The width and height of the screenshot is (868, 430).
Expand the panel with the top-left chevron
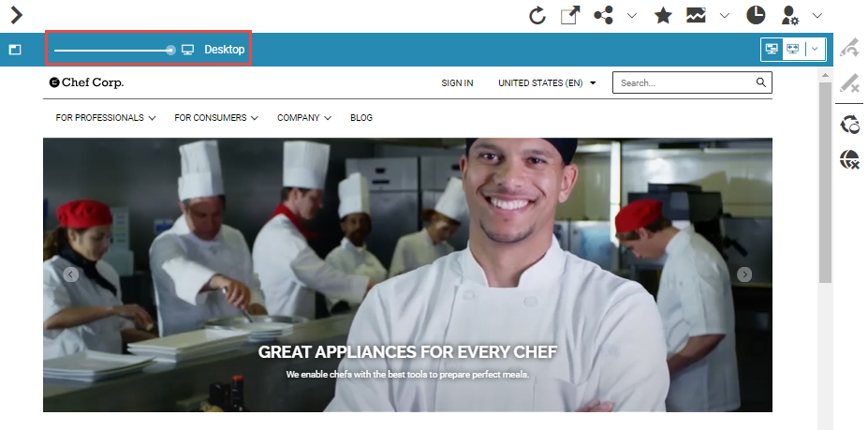(x=16, y=15)
